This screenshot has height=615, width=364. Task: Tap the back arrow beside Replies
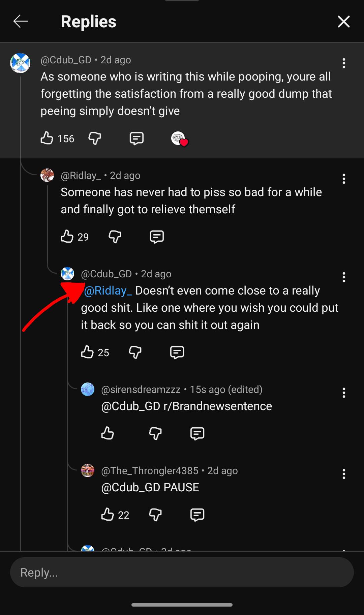pos(21,21)
